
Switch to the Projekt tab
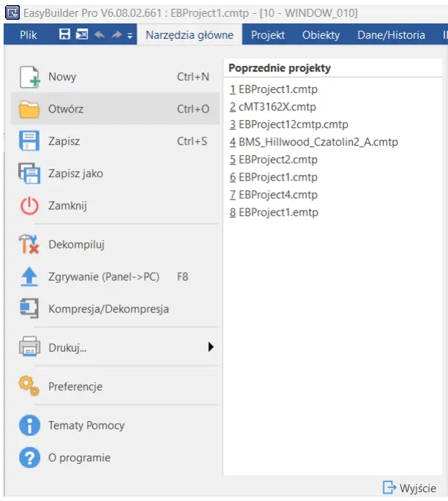[267, 35]
